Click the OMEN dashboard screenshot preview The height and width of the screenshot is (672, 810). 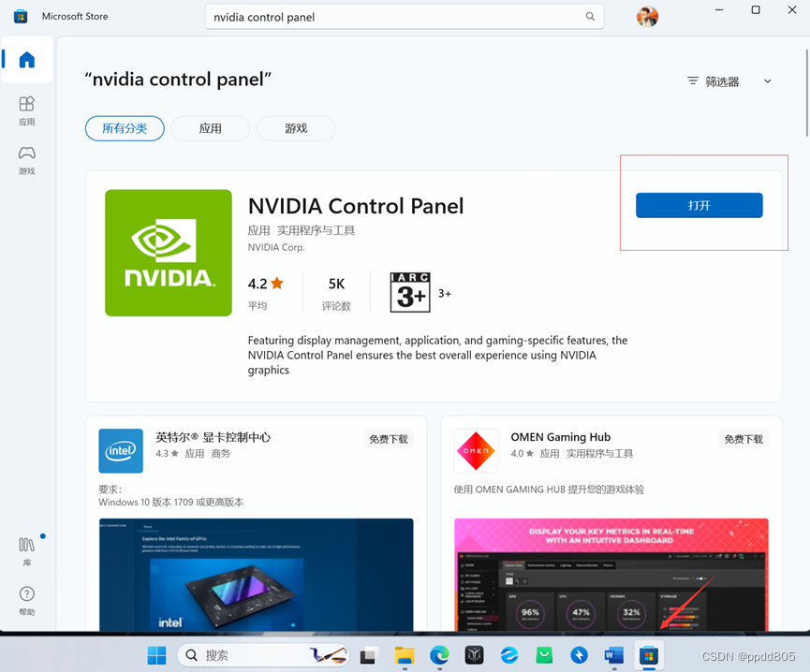(x=611, y=575)
